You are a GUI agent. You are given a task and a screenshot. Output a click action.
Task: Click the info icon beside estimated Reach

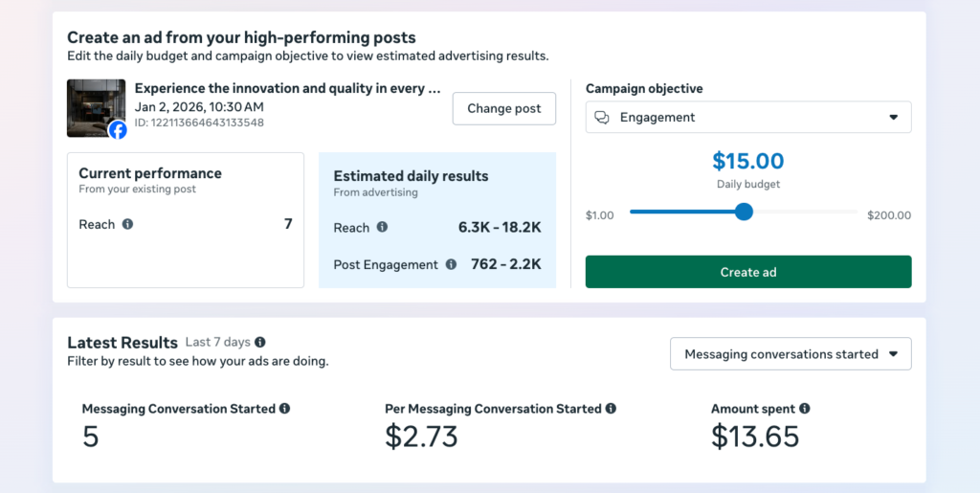point(382,228)
